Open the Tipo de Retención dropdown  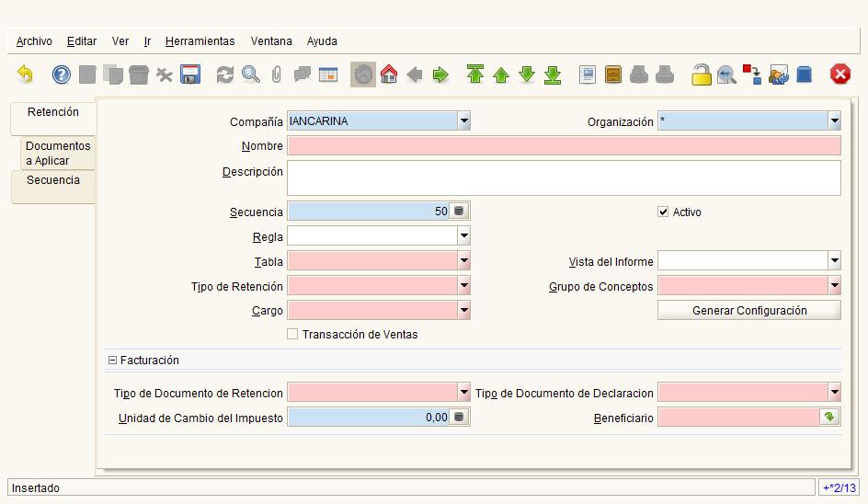click(464, 286)
